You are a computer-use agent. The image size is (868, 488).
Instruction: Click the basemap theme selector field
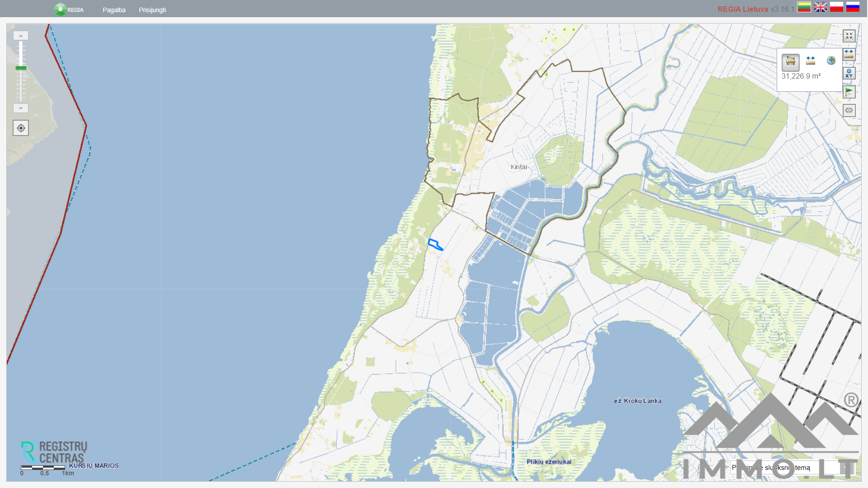click(792, 468)
